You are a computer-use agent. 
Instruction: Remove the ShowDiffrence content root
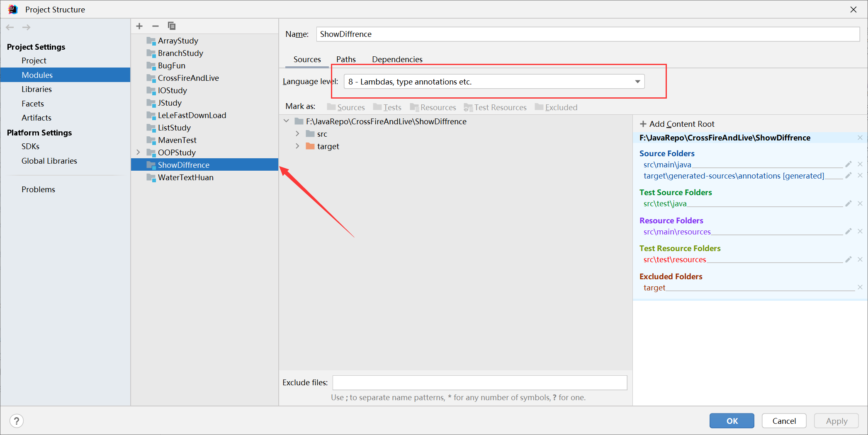pos(860,138)
